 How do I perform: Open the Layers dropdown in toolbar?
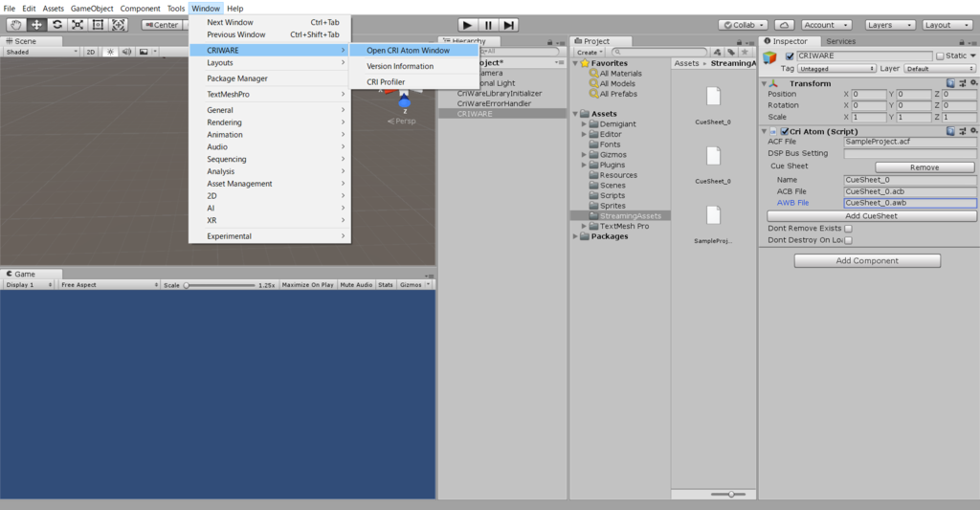(890, 25)
